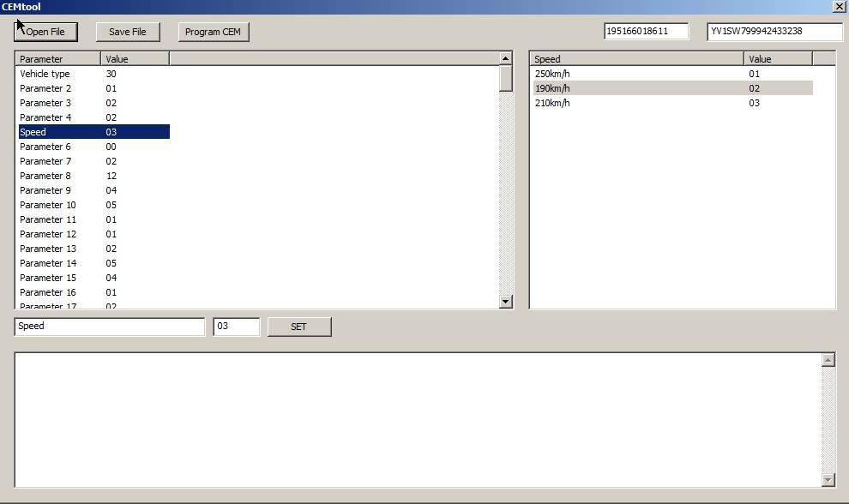849x504 pixels.
Task: Click the parameter list scrollbar down arrow
Action: point(505,301)
